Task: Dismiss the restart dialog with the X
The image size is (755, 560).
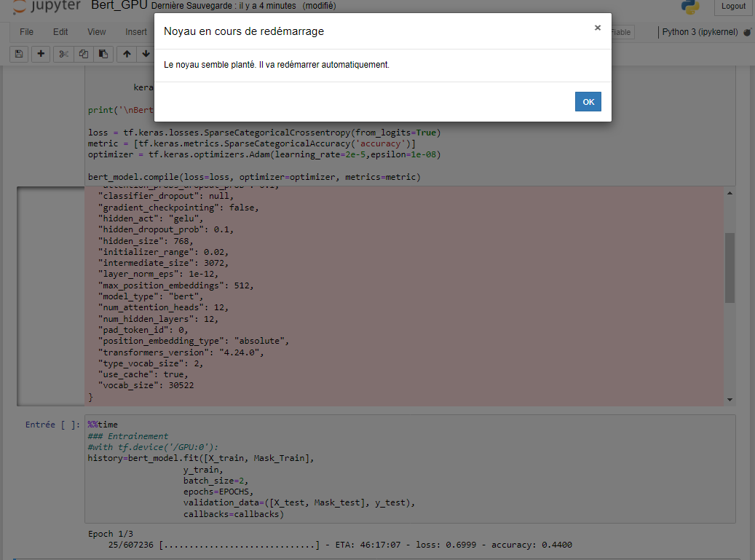Action: 598,28
